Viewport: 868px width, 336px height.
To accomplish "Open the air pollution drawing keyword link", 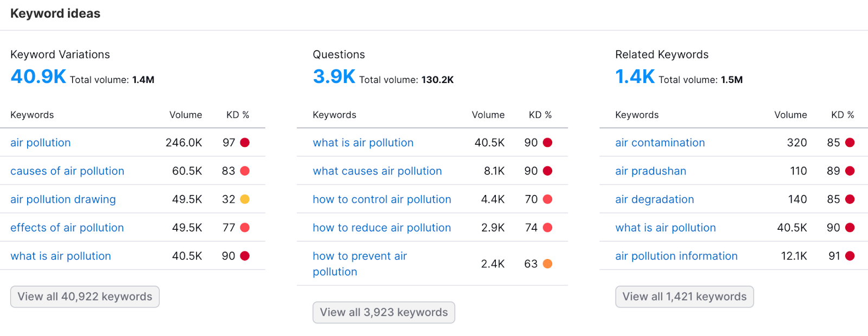I will pyautogui.click(x=63, y=199).
